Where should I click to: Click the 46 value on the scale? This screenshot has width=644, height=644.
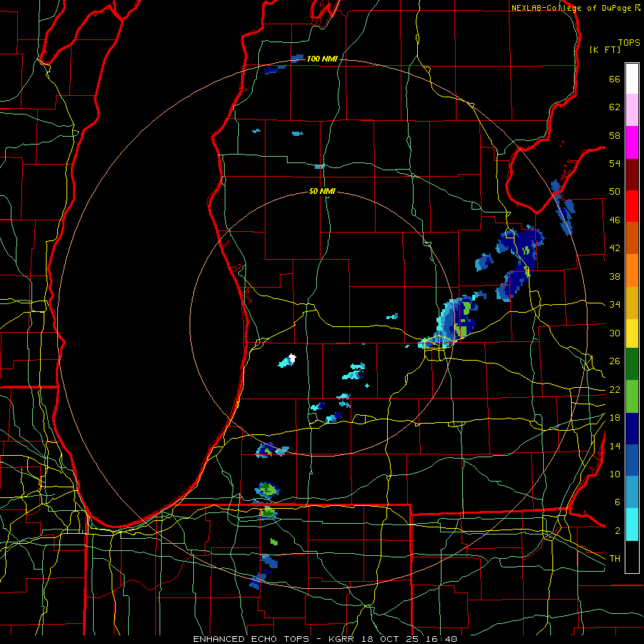point(615,220)
